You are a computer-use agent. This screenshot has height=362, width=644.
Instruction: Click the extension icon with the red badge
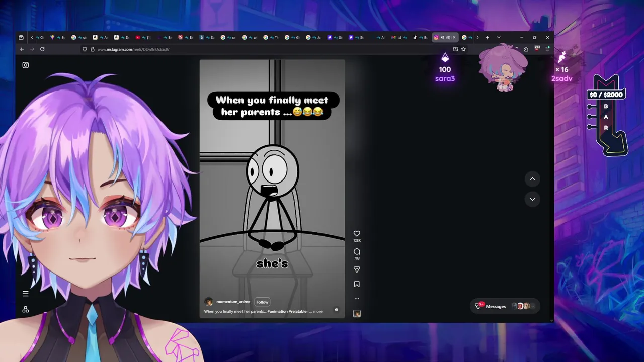(x=537, y=49)
